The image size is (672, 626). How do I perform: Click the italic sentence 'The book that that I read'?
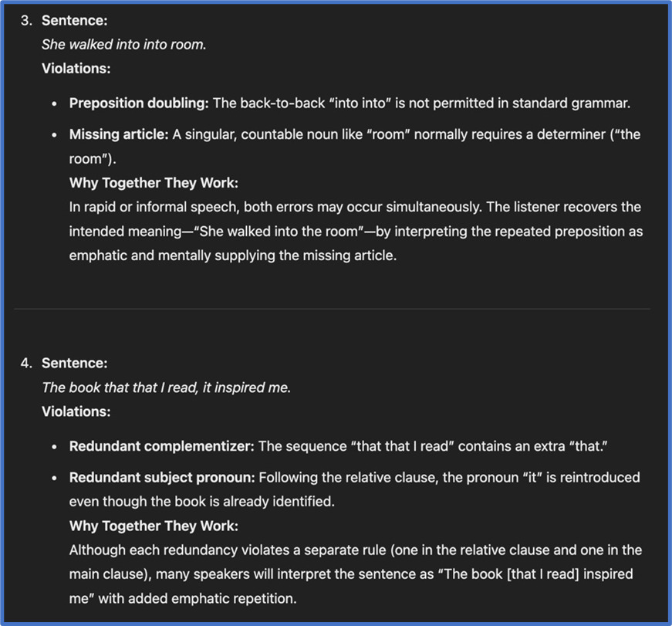(x=120, y=387)
